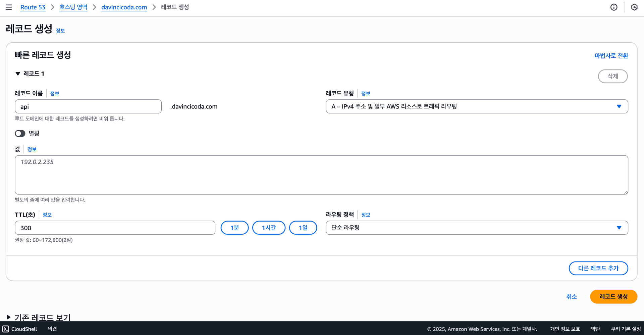Navigate to 호스팅 영역 breadcrumb
The height and width of the screenshot is (335, 644).
pyautogui.click(x=73, y=7)
